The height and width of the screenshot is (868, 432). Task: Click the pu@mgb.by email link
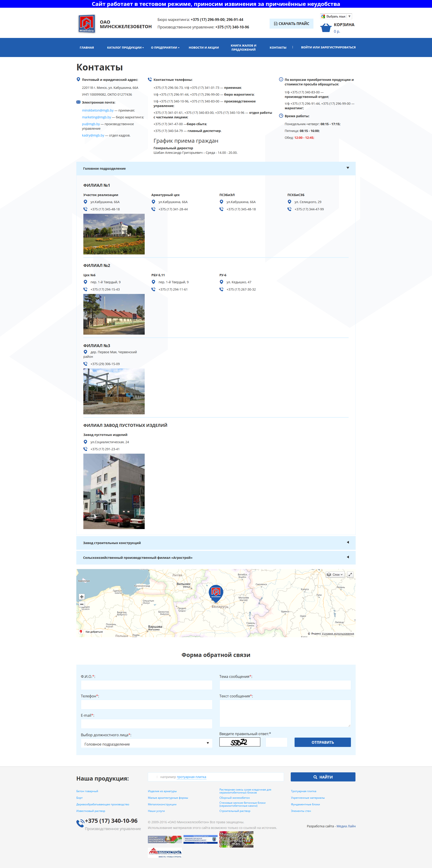tap(91, 124)
